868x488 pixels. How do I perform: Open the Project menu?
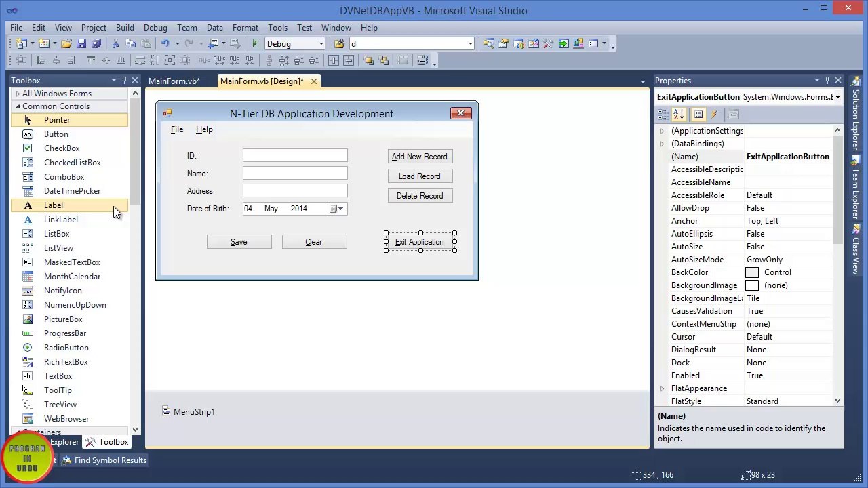coord(94,28)
